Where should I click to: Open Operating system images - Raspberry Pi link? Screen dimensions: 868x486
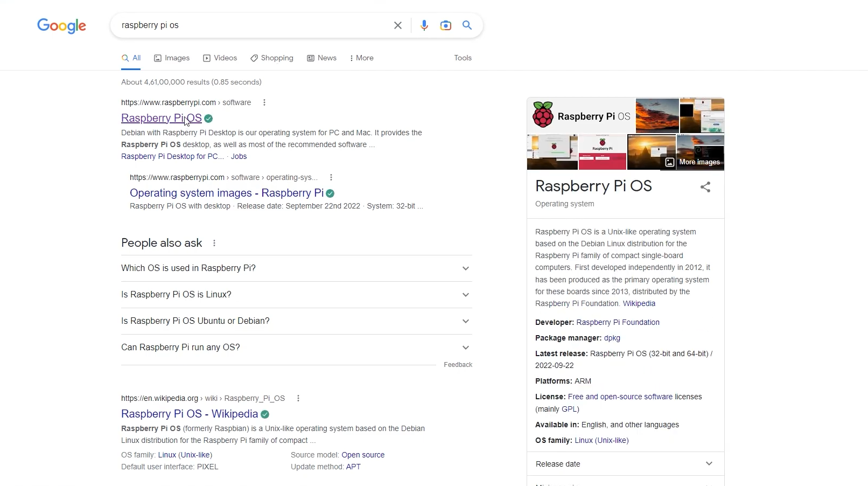[x=226, y=193]
